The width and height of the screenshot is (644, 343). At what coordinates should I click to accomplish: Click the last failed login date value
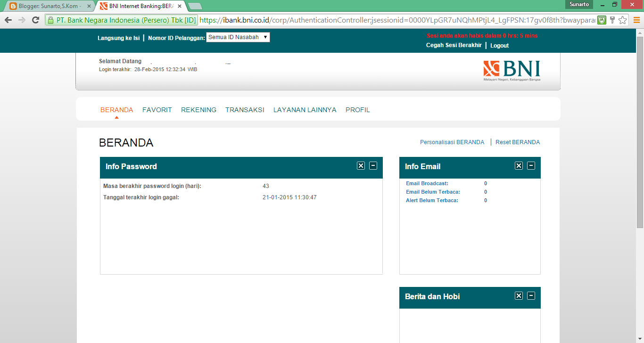pos(289,197)
